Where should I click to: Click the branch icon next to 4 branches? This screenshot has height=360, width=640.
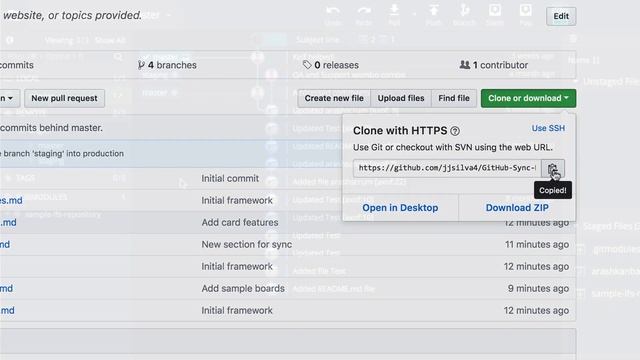point(141,65)
